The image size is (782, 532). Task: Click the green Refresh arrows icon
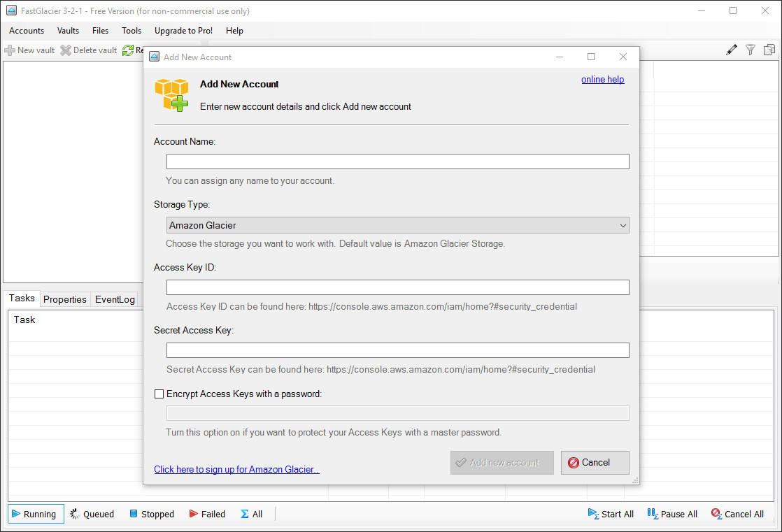point(128,50)
